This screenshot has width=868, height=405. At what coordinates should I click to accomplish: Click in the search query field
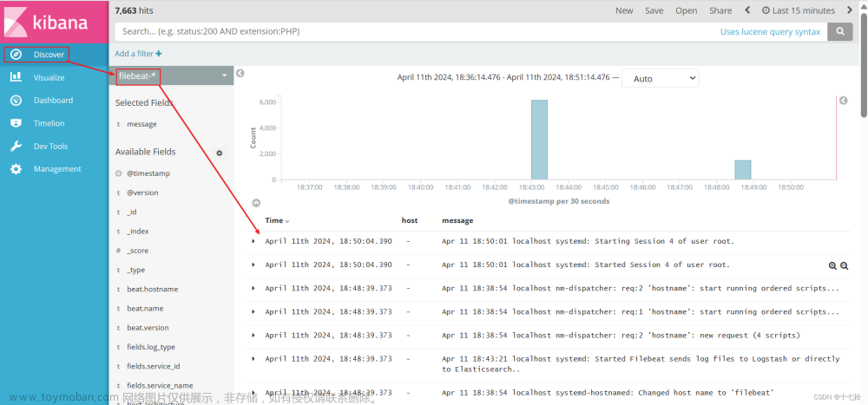tap(416, 31)
